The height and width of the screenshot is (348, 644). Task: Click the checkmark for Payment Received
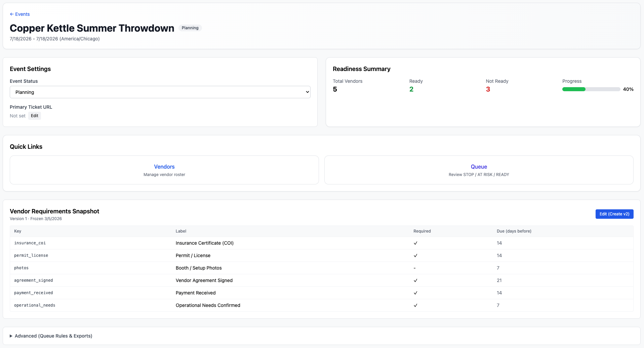coord(416,293)
